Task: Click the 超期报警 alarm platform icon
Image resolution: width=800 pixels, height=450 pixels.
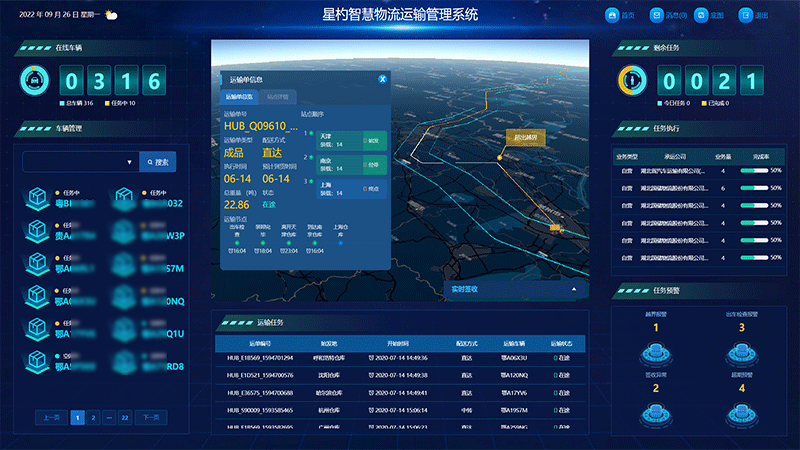Action: [740, 411]
